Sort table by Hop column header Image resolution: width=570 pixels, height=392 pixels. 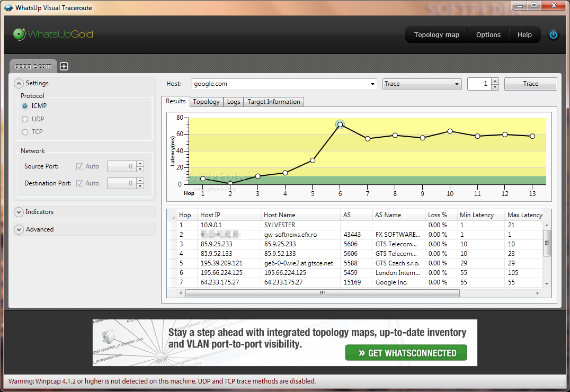[187, 215]
